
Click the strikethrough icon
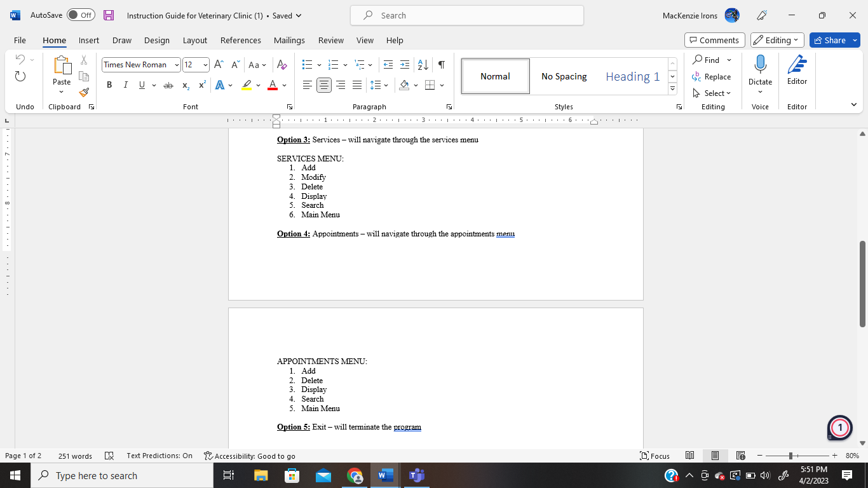click(x=168, y=85)
